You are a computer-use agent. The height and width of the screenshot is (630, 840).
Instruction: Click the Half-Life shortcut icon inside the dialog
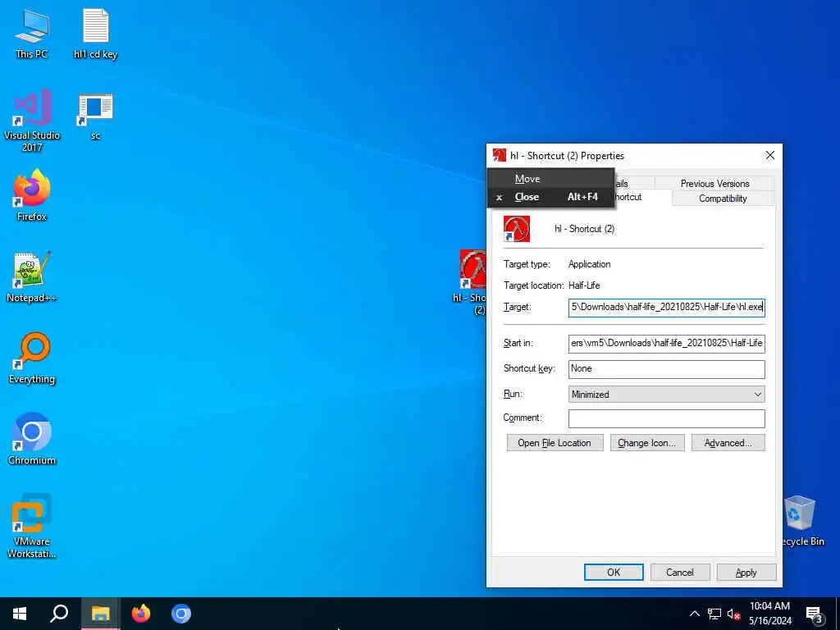click(517, 229)
